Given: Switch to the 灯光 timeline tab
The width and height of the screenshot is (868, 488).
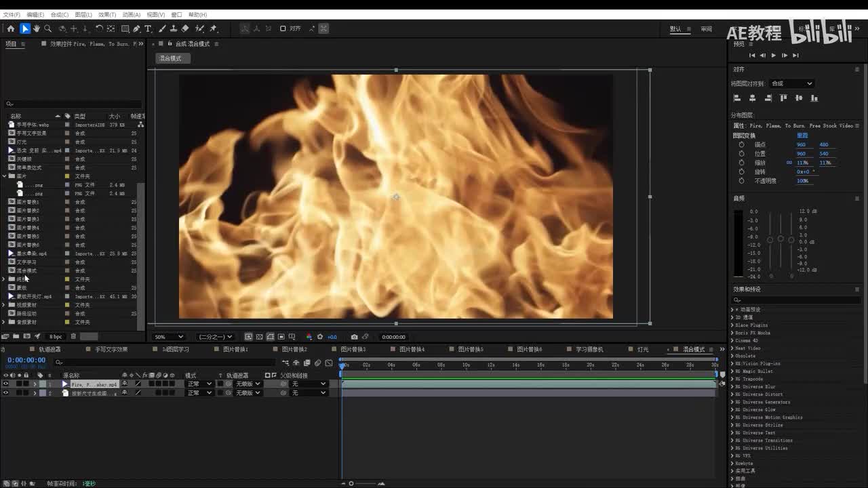Looking at the screenshot, I should point(643,350).
